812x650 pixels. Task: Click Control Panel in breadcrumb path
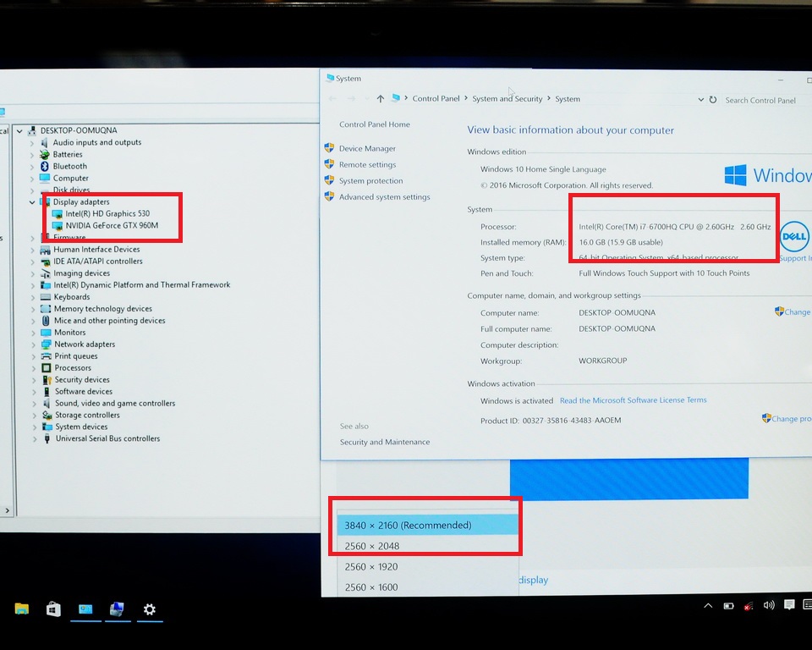point(436,98)
